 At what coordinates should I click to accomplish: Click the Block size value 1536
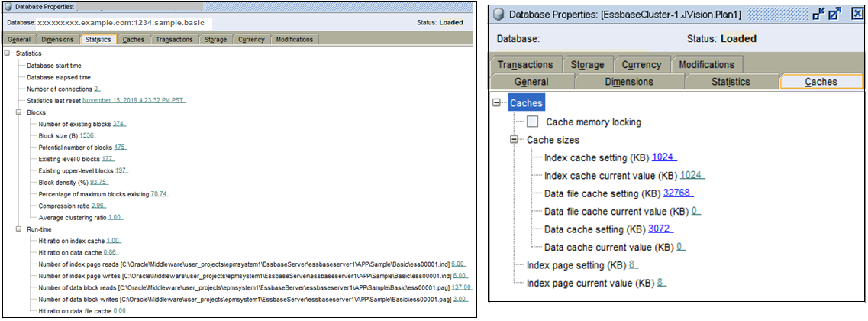click(x=87, y=135)
